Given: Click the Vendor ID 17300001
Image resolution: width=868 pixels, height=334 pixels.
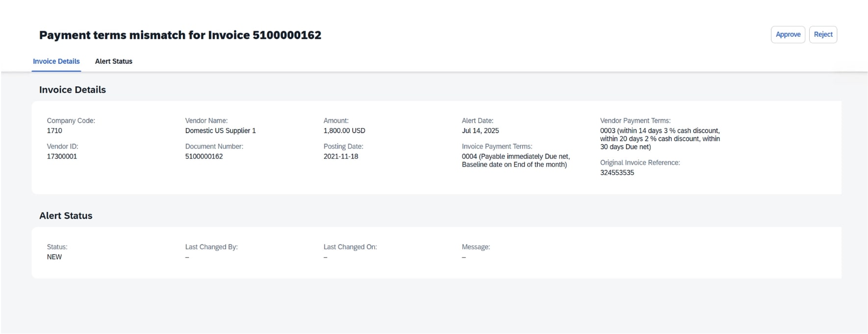Looking at the screenshot, I should click(61, 156).
